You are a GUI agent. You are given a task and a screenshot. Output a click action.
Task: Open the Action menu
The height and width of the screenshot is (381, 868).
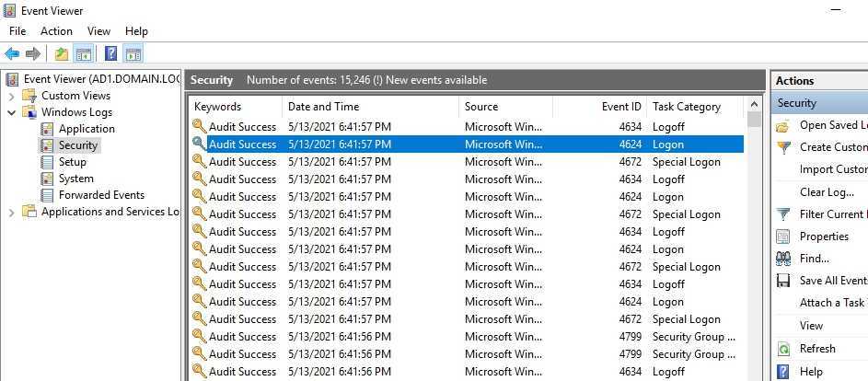point(56,31)
